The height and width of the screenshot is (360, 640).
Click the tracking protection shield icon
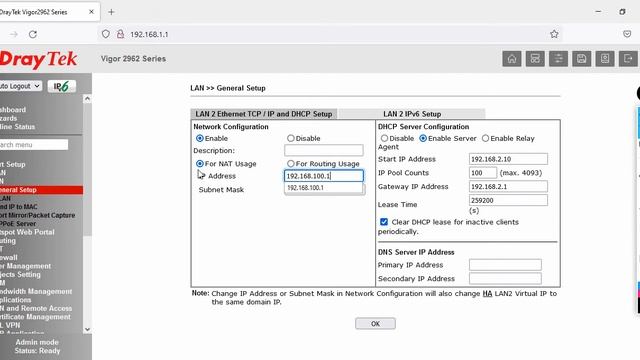point(106,34)
